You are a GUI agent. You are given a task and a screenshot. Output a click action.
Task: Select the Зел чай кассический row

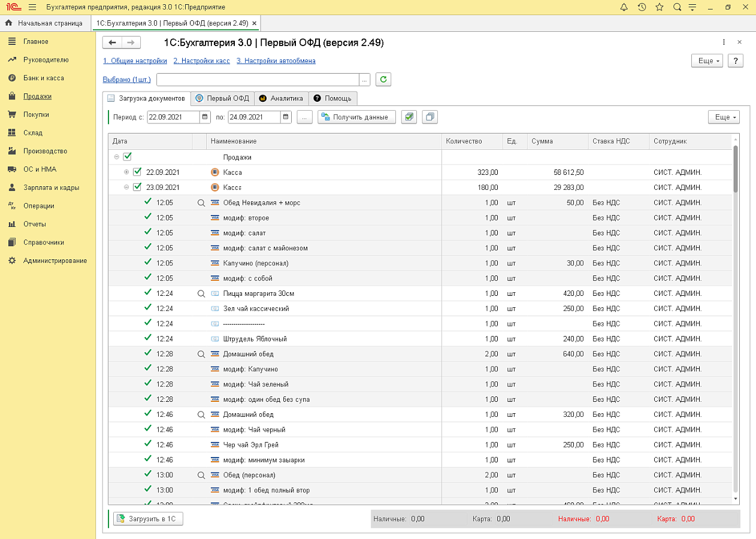420,308
